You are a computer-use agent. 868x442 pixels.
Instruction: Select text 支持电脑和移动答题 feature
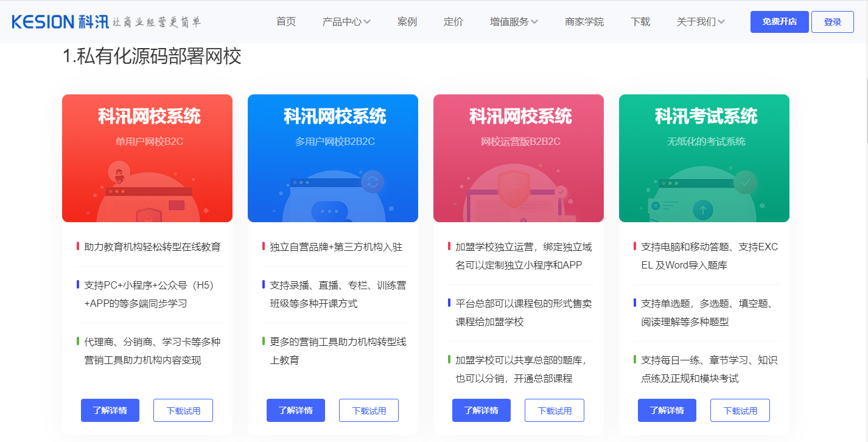click(x=709, y=256)
